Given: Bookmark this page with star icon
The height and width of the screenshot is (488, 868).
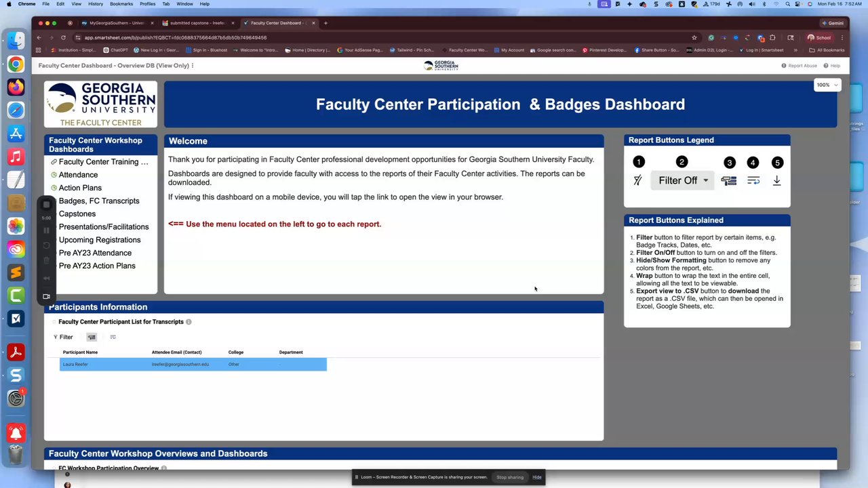Looking at the screenshot, I should tap(694, 38).
